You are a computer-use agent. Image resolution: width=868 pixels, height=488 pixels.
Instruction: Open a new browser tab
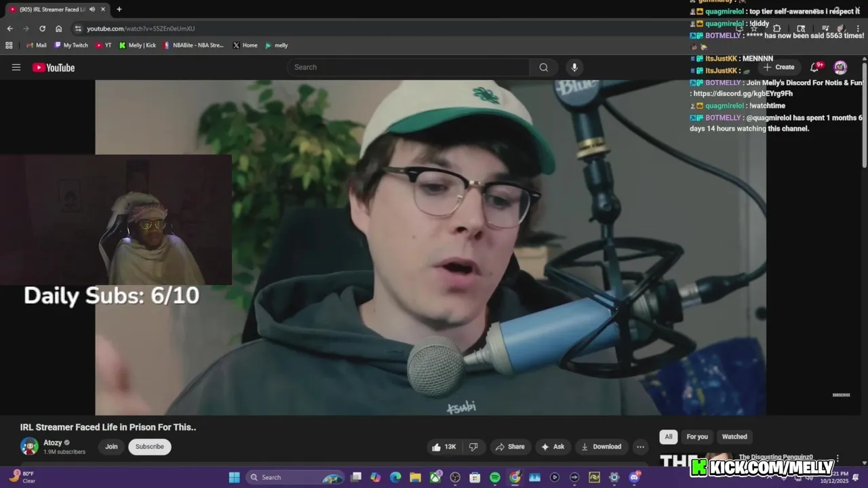119,9
